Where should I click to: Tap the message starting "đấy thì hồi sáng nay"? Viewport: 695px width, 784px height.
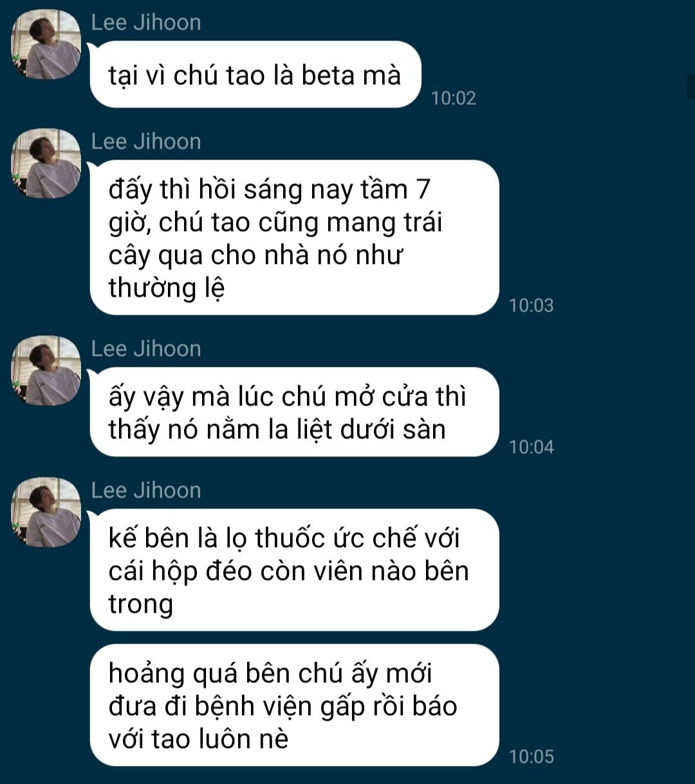[x=294, y=238]
